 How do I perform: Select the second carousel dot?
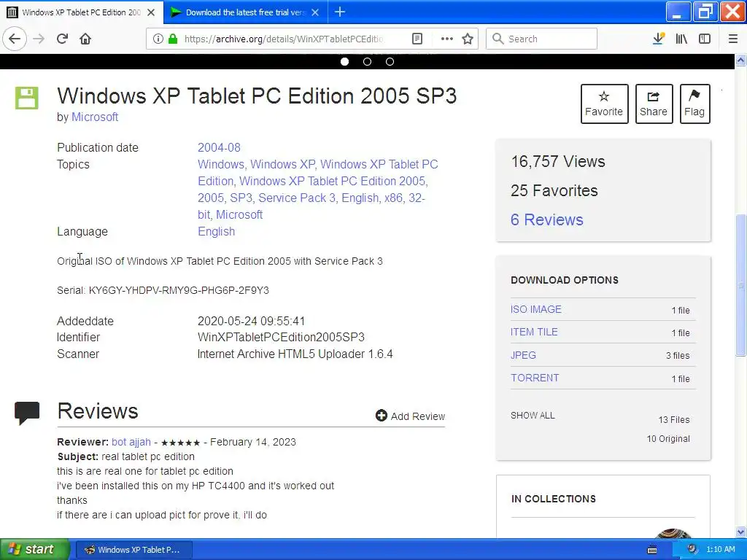(368, 62)
